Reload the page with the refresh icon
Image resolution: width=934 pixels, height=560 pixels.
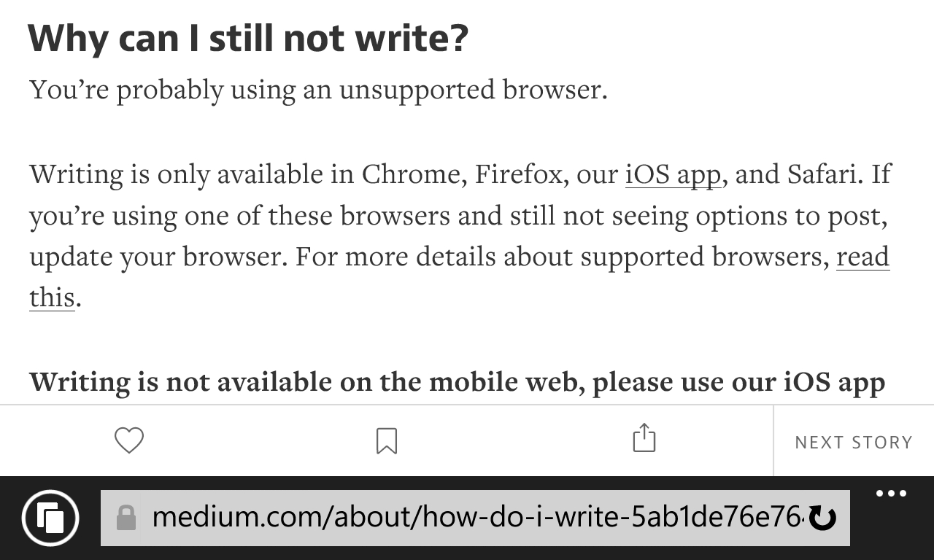823,518
